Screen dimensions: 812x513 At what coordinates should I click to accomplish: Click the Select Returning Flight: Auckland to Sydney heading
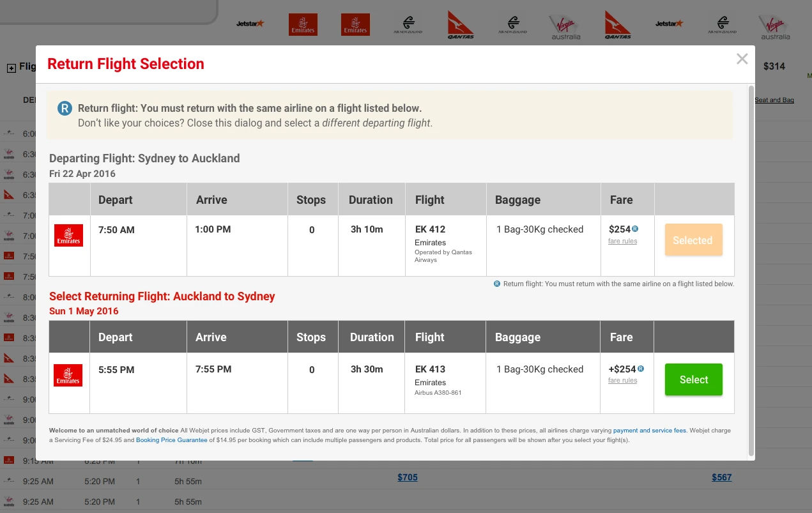click(x=162, y=296)
